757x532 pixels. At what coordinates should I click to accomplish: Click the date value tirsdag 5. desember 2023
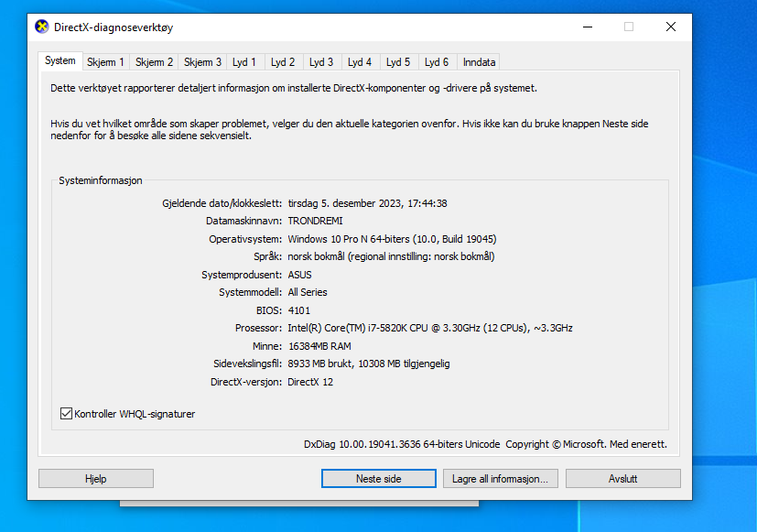(367, 203)
